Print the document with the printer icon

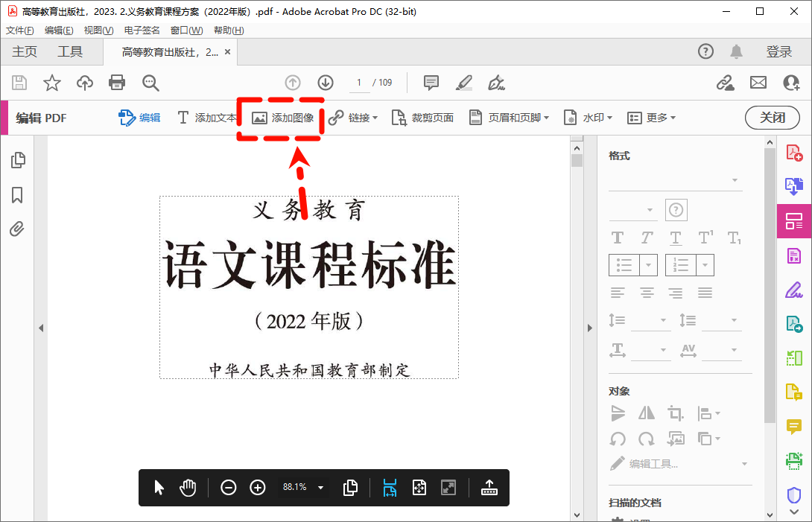point(117,83)
